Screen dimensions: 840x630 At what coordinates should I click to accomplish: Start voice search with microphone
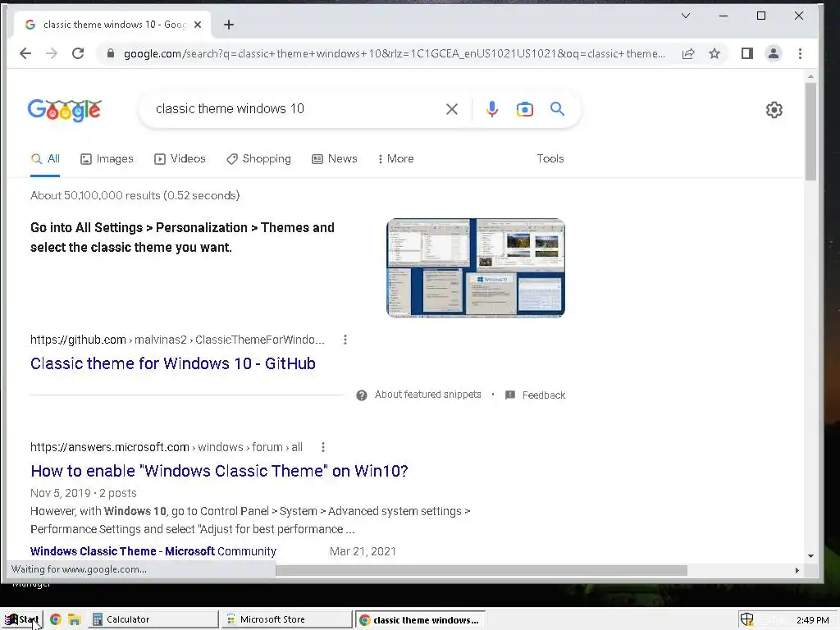pos(492,109)
